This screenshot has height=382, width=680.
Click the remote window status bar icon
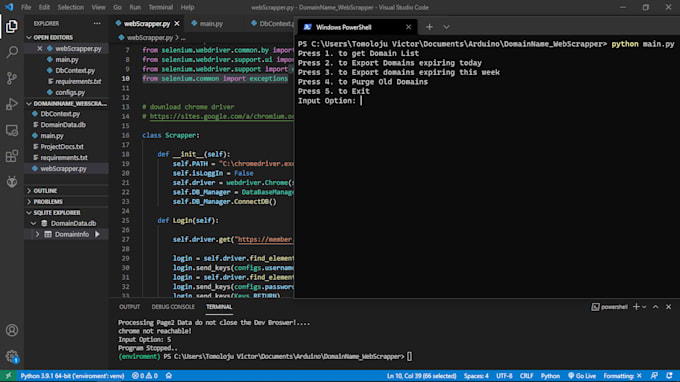pos(8,376)
